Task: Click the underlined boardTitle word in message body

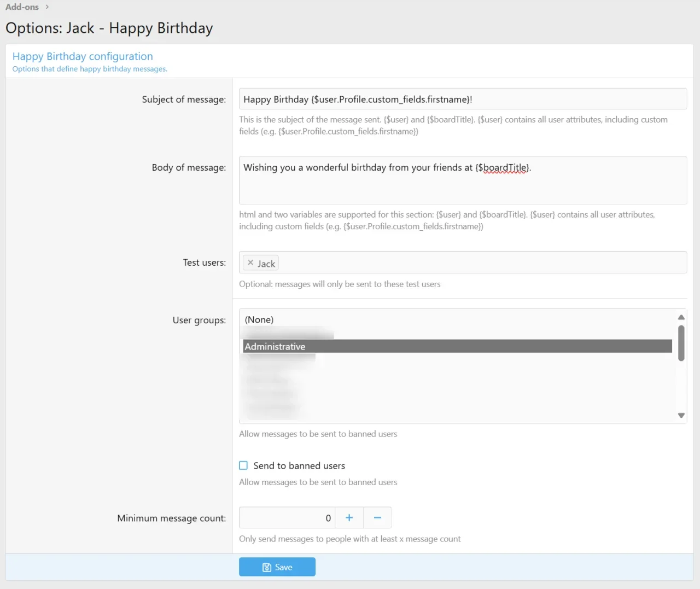Action: click(504, 167)
